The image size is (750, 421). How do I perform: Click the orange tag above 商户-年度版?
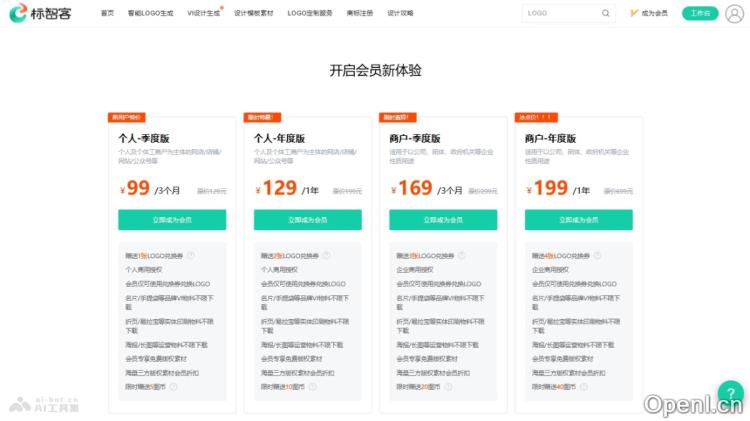pos(536,117)
